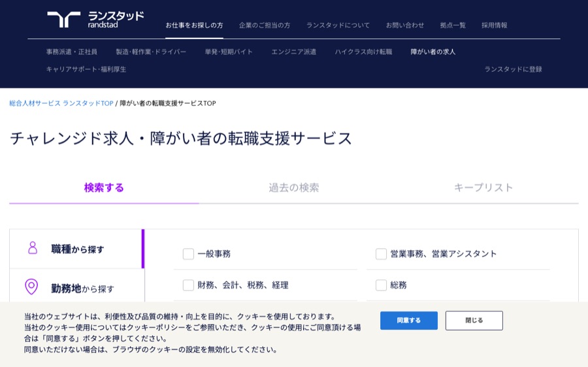
Task: Switch to the キープリスト tab
Action: (x=483, y=187)
